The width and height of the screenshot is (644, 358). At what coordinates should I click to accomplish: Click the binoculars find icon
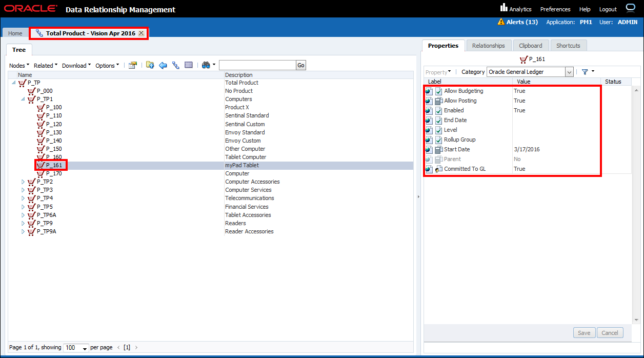(206, 65)
